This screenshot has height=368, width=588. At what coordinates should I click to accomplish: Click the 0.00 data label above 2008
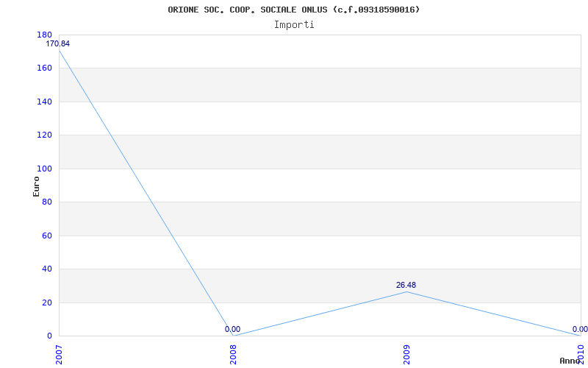(x=232, y=329)
